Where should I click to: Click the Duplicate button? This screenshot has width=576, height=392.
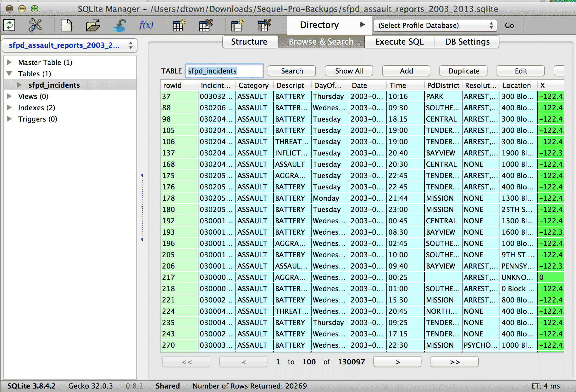click(x=463, y=71)
